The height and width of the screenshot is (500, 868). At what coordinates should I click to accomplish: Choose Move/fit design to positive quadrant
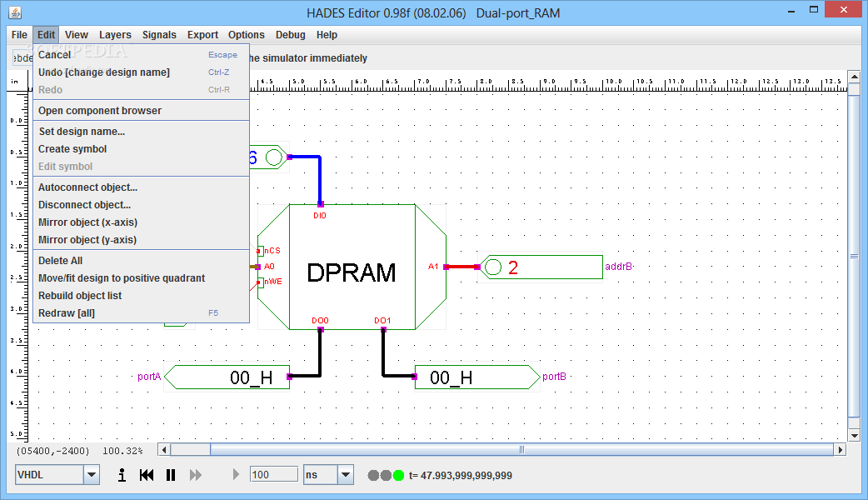[141, 278]
